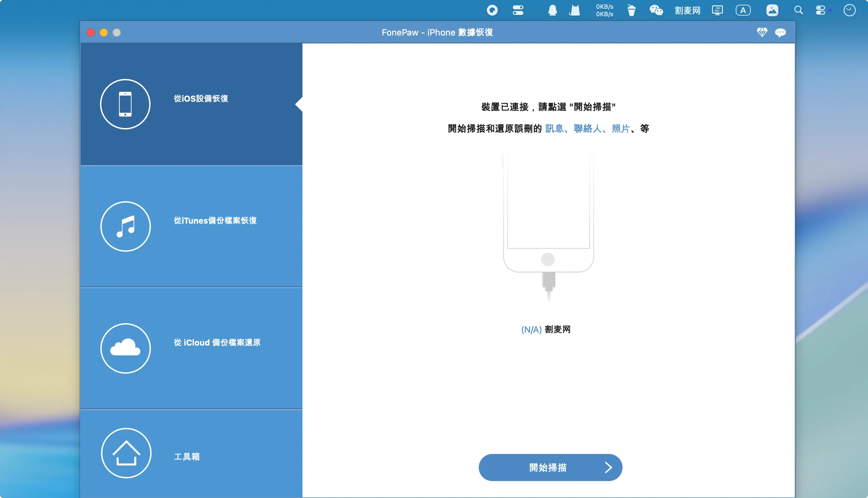Open the 工具箱 tab
Image resolution: width=868 pixels, height=498 pixels.
click(x=187, y=457)
